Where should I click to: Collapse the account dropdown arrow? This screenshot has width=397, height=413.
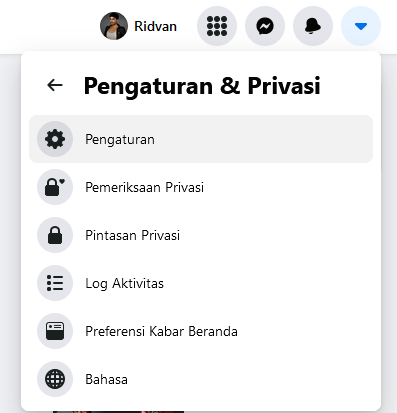click(x=361, y=26)
